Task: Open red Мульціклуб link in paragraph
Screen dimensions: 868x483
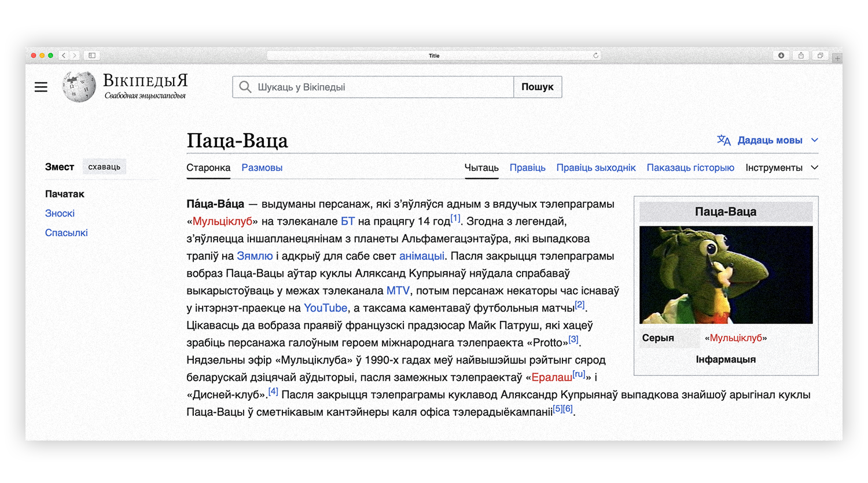Action: [222, 221]
